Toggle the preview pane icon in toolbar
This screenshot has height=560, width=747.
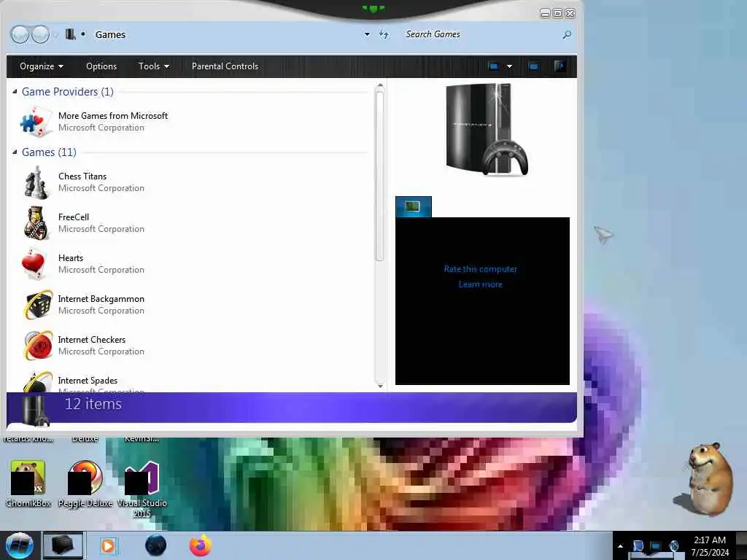[x=533, y=66]
